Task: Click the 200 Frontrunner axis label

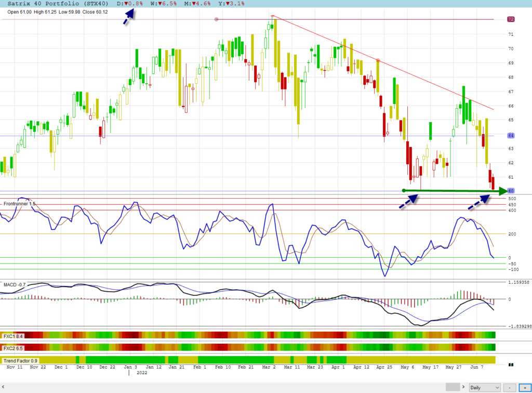Action: 512,234
